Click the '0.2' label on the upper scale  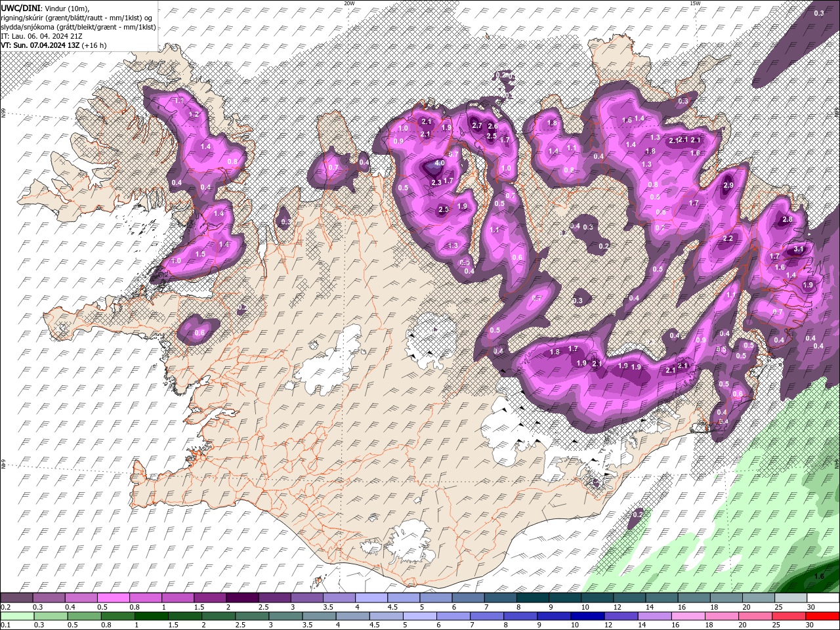click(x=6, y=607)
